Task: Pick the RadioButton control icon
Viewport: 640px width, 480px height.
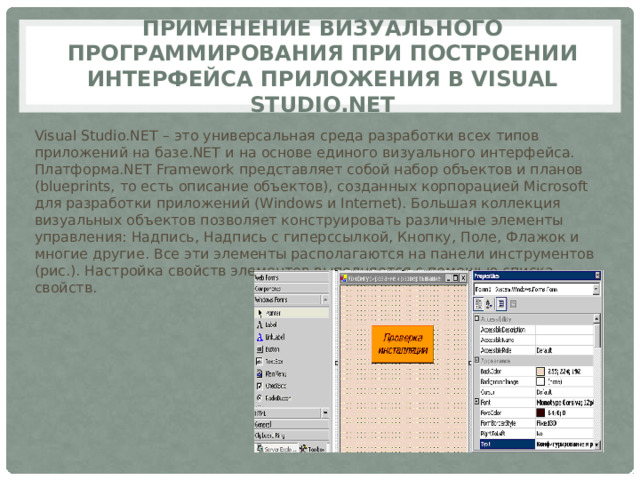Action: (x=260, y=398)
